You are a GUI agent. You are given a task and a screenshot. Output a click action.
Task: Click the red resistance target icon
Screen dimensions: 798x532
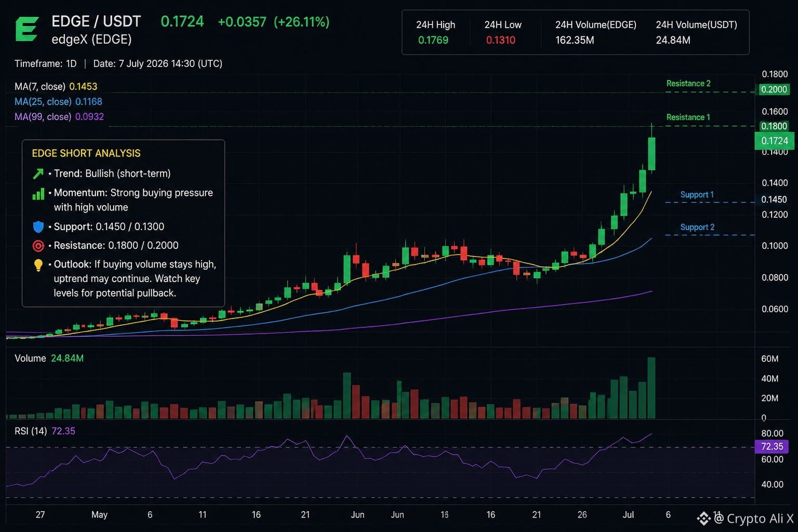[x=38, y=246]
